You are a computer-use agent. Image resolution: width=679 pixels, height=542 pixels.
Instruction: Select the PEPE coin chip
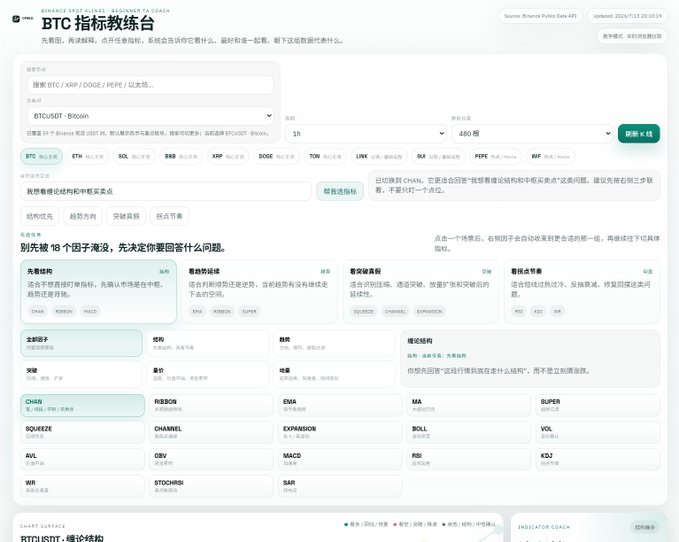pos(495,156)
